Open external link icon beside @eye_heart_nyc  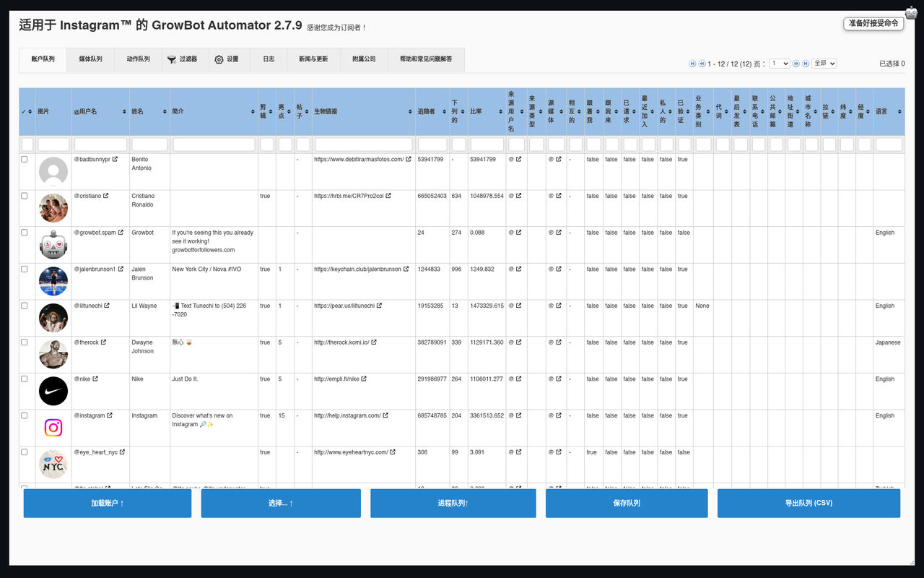[x=123, y=452]
